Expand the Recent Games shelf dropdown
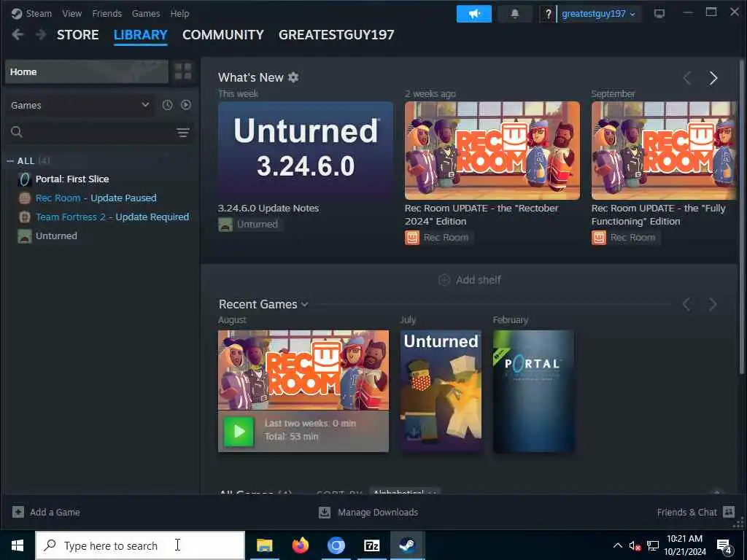Image resolution: width=747 pixels, height=560 pixels. [305, 304]
